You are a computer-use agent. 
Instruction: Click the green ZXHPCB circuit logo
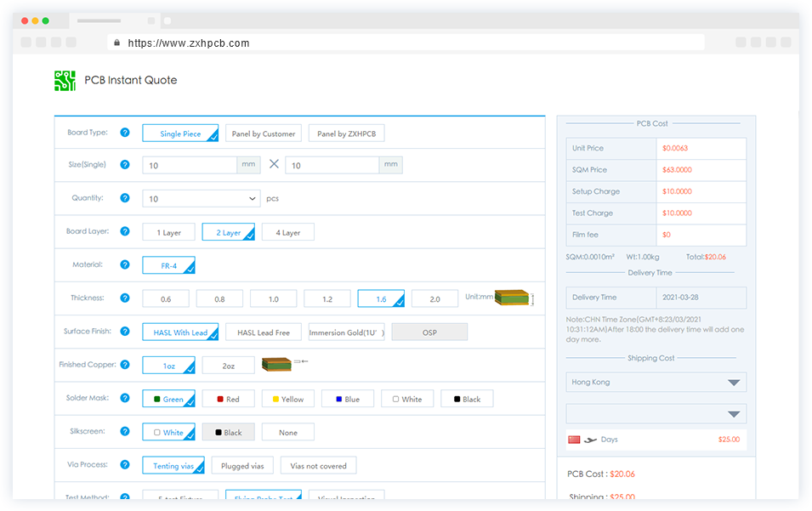pos(65,81)
